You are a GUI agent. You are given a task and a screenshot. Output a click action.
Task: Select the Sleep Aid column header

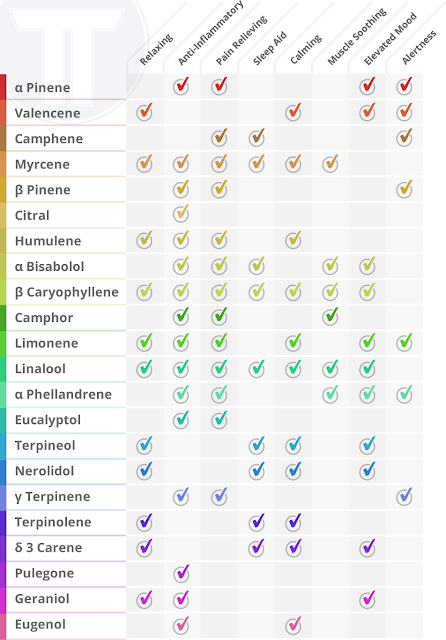pos(270,48)
